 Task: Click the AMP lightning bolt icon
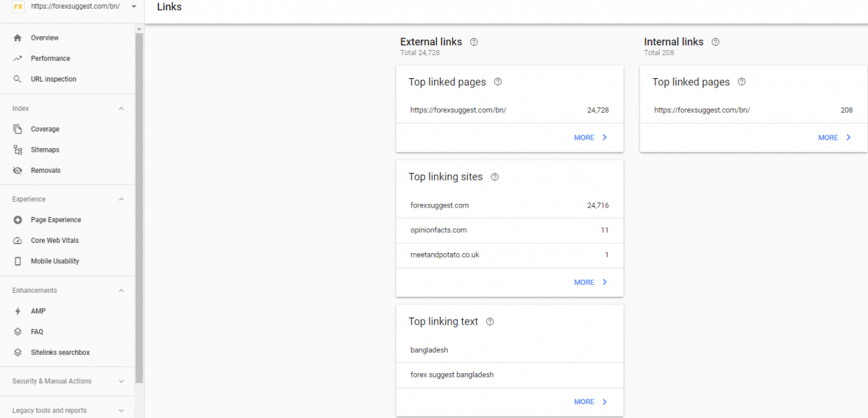tap(17, 311)
